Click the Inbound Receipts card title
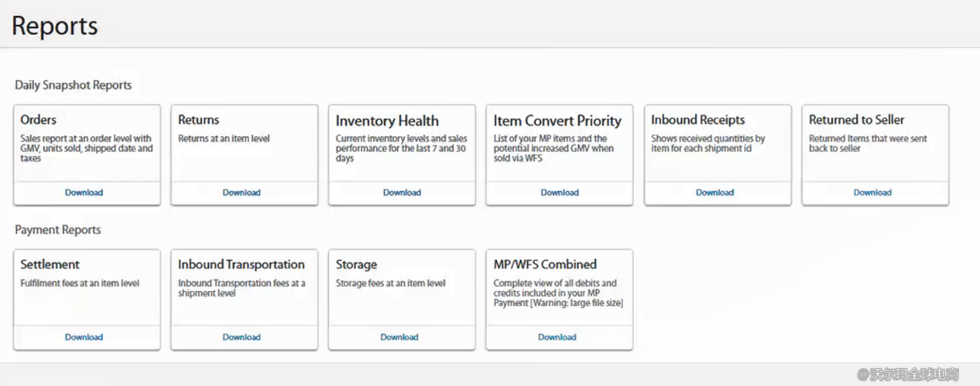Screen dimensions: 980x386 click(x=697, y=120)
